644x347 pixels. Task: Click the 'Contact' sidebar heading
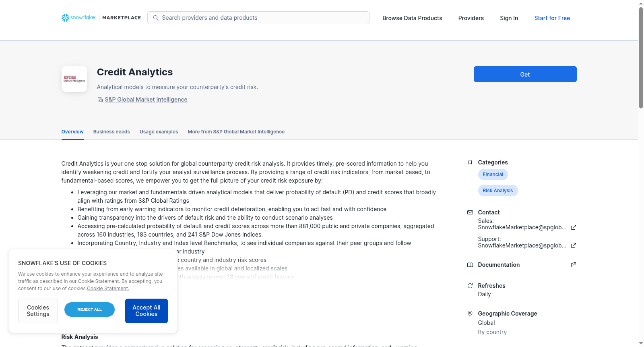(x=489, y=212)
